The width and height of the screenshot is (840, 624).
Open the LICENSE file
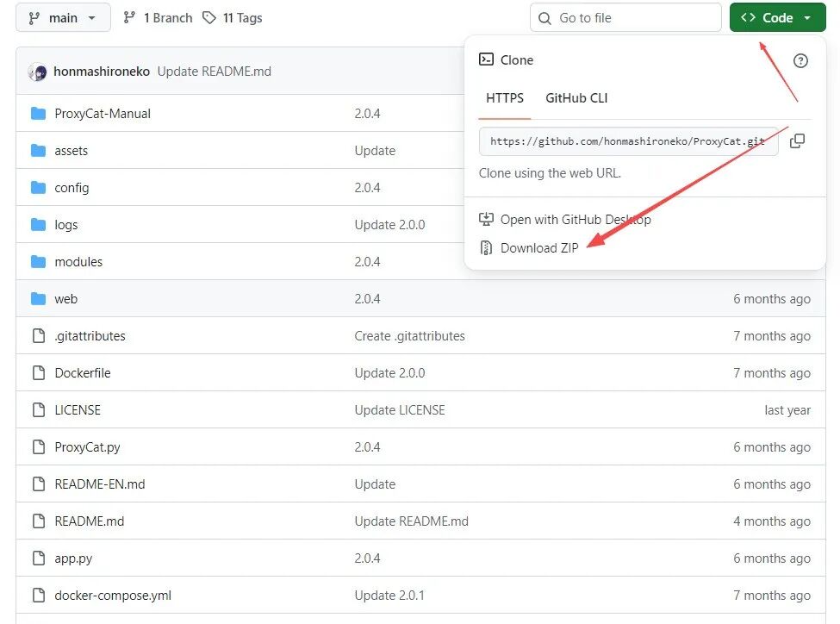click(x=78, y=410)
